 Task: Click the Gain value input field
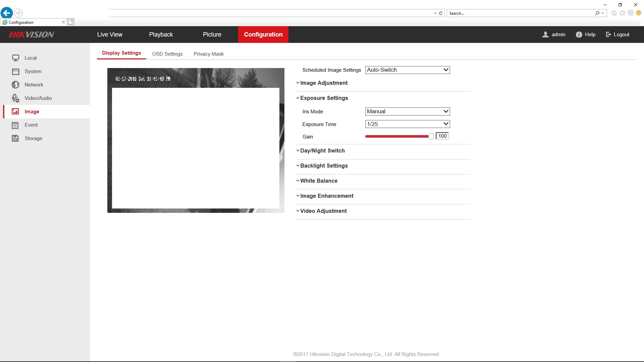coord(442,136)
